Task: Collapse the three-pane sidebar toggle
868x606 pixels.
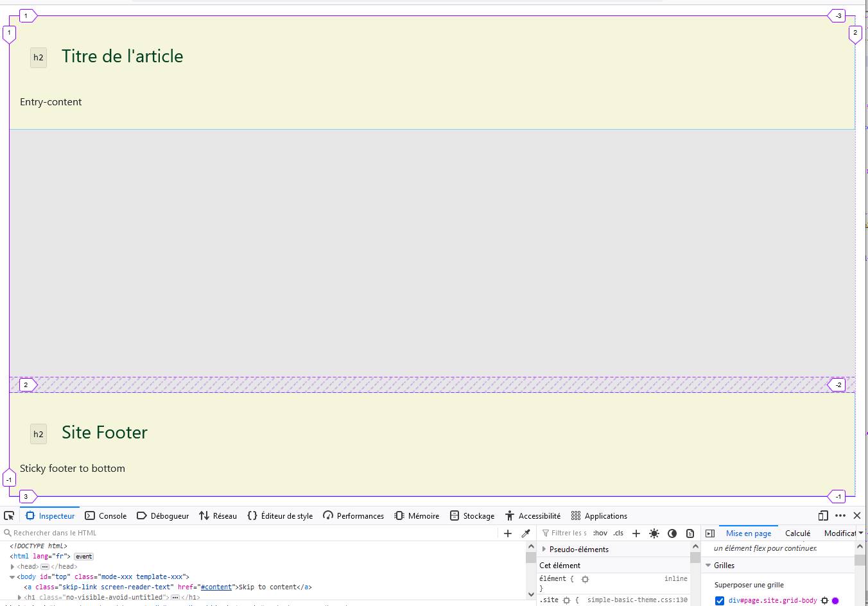Action: point(710,533)
